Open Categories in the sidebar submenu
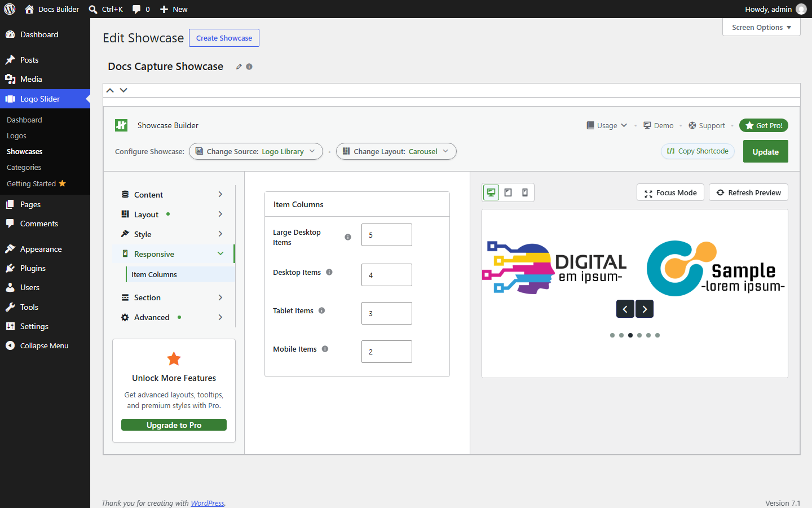 click(24, 167)
